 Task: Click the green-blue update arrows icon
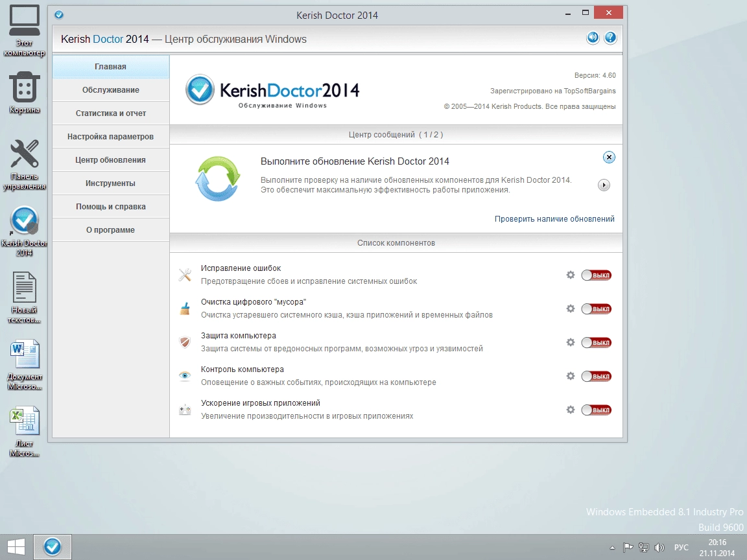coord(217,179)
